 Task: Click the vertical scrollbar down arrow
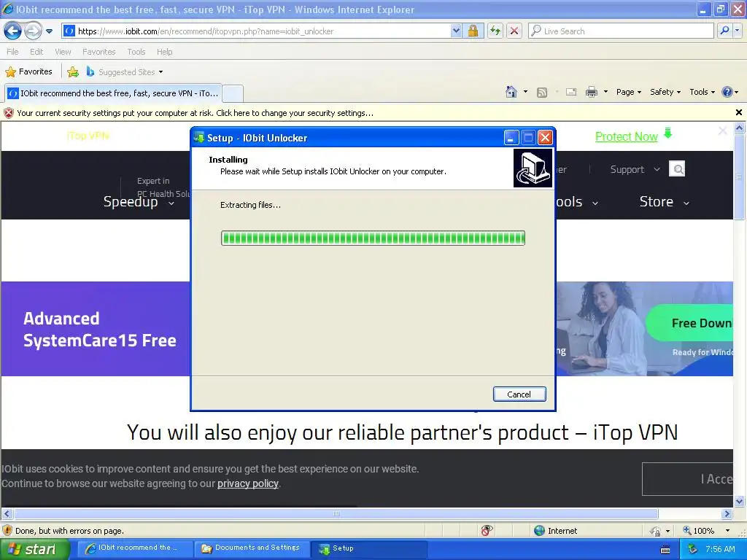pos(740,502)
